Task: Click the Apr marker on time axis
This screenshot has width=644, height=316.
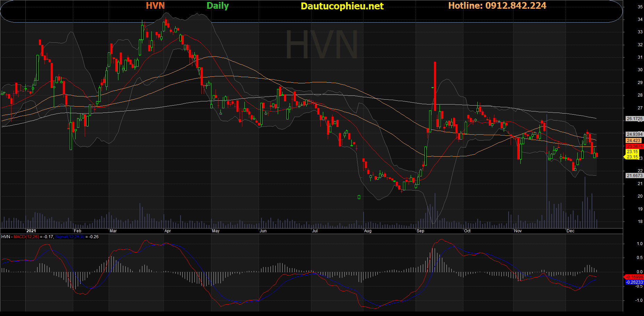Action: 168,231
